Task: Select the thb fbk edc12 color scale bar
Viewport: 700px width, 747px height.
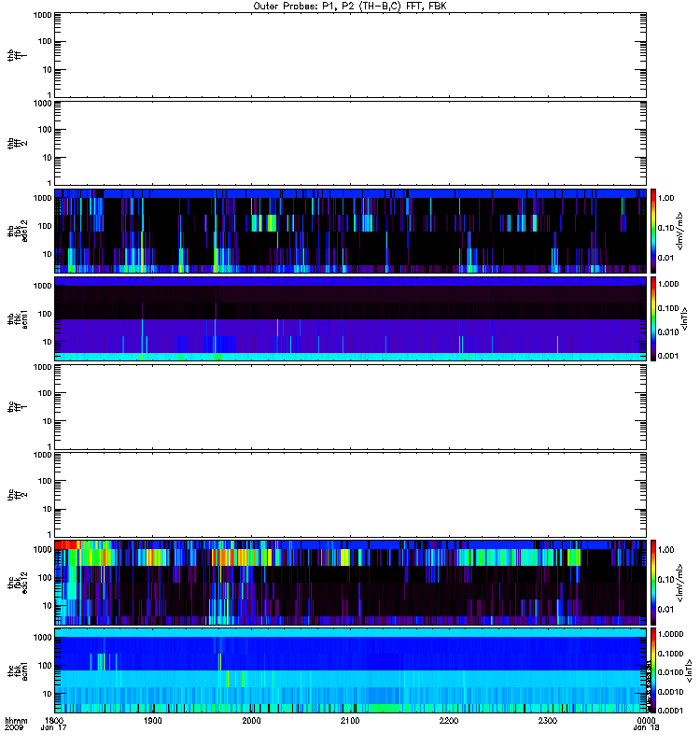Action: click(x=653, y=231)
